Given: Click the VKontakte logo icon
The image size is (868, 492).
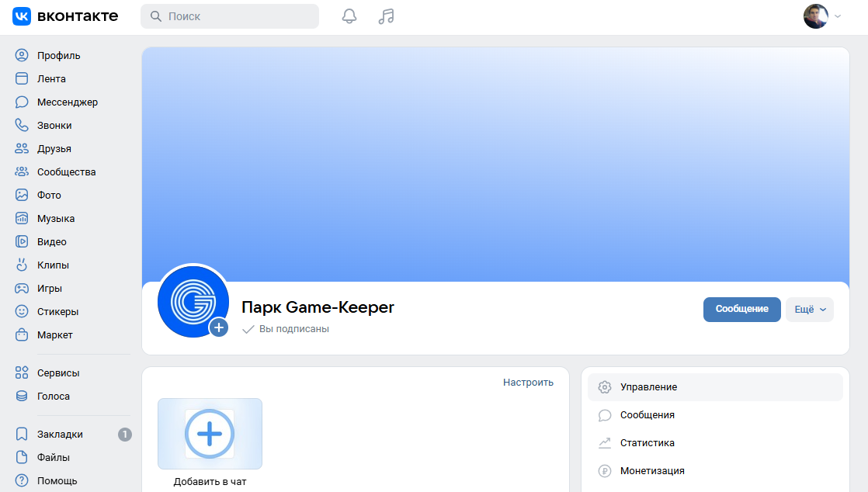Looking at the screenshot, I should click(22, 16).
